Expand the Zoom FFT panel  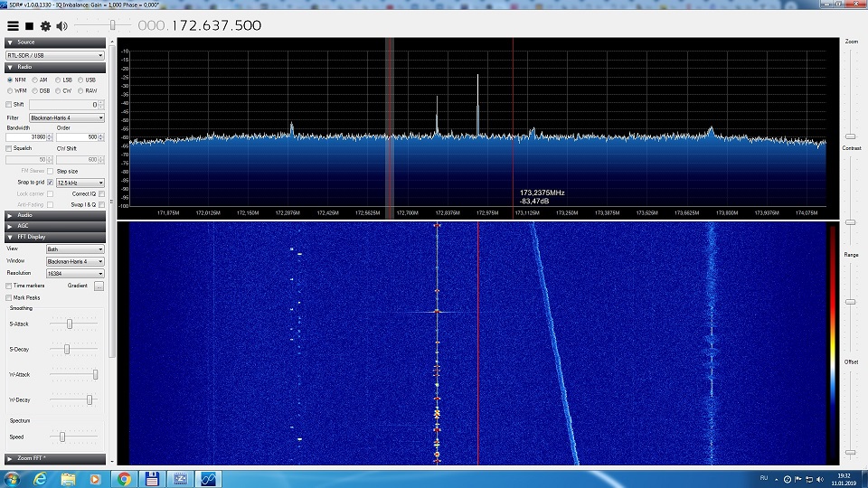[55, 459]
